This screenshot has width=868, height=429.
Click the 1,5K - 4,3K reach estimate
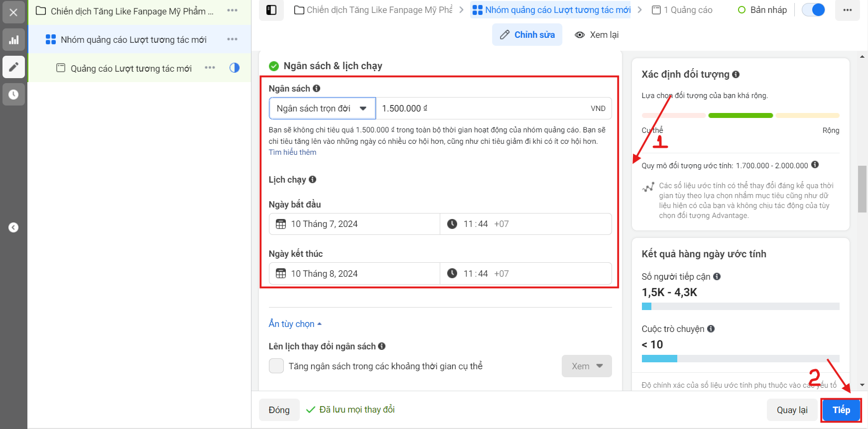click(x=669, y=292)
